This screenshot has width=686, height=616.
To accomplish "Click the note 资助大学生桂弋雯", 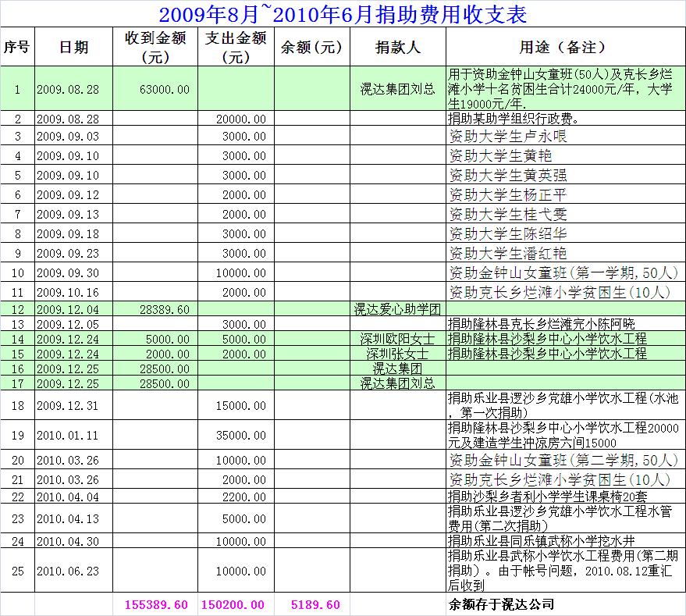I will 508,214.
